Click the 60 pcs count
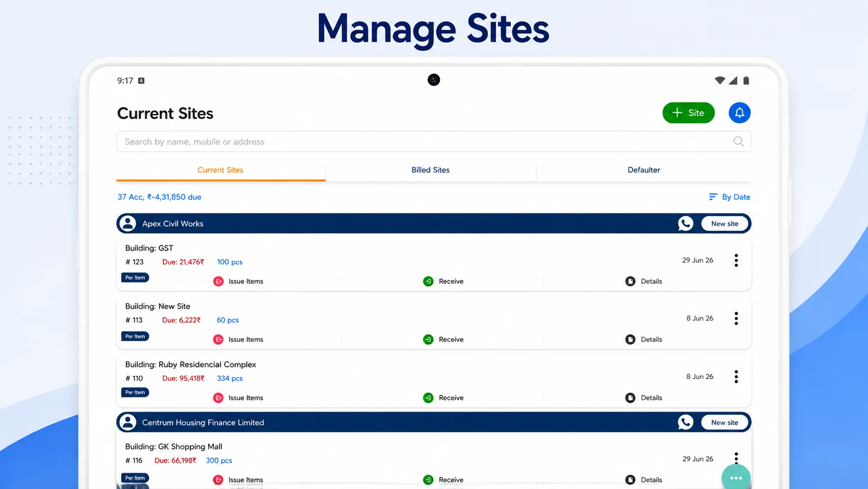This screenshot has width=868, height=489. 228,320
